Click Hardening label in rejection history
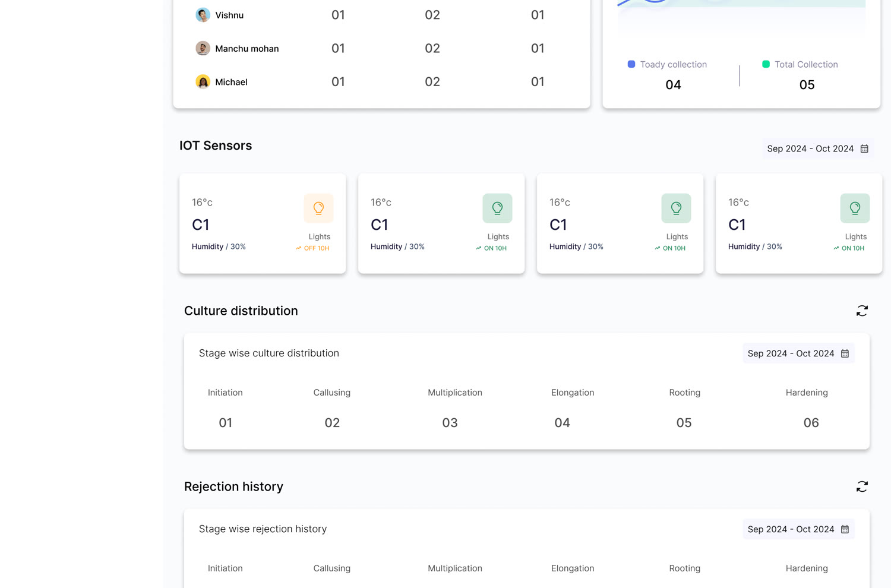Image resolution: width=891 pixels, height=588 pixels. (807, 568)
